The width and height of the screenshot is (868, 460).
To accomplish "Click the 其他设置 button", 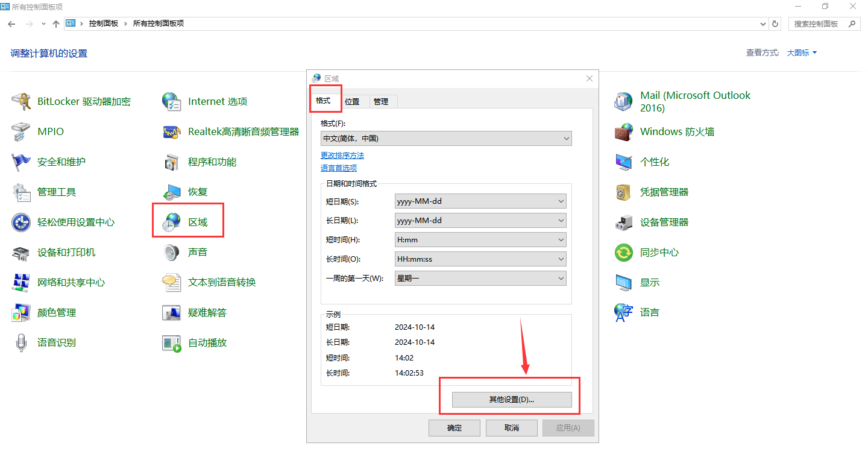I will point(511,400).
